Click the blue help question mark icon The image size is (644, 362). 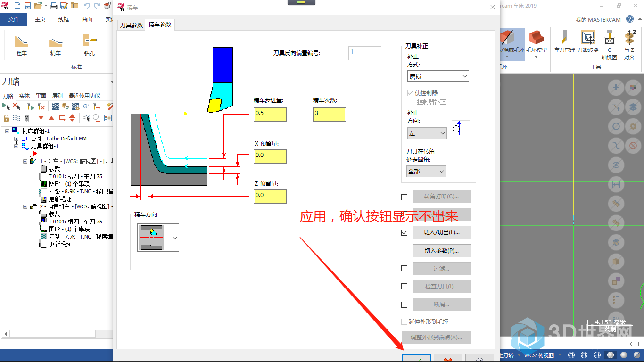coord(630,19)
